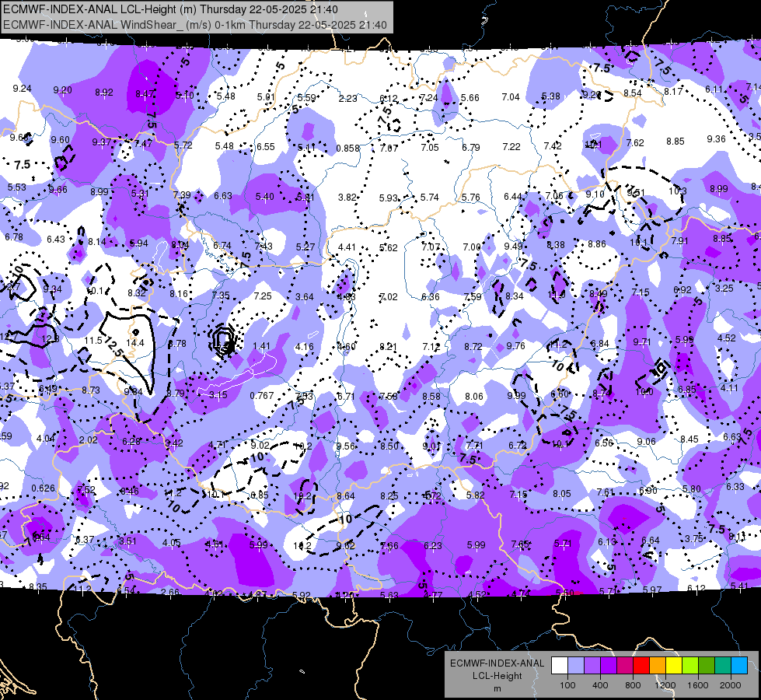Click the 'ECMWF-INDEX-ANAL' text in the legend box

(497, 663)
